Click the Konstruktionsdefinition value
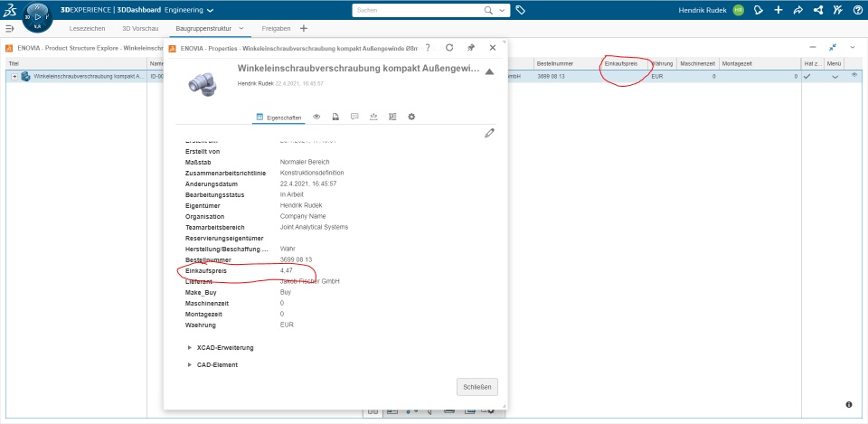868x424 pixels. (312, 173)
